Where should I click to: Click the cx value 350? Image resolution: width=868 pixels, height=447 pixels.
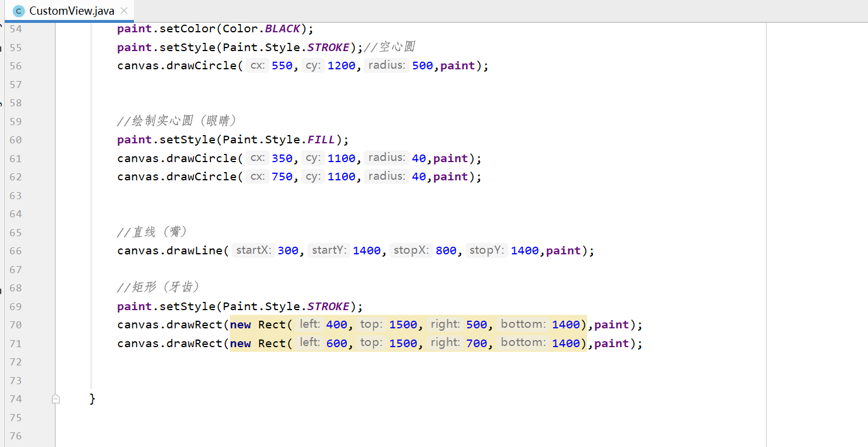click(x=282, y=159)
